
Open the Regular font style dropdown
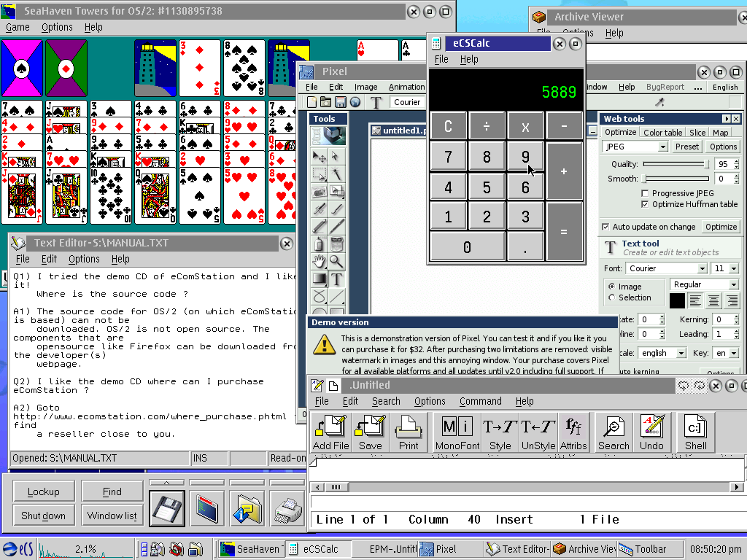point(734,285)
